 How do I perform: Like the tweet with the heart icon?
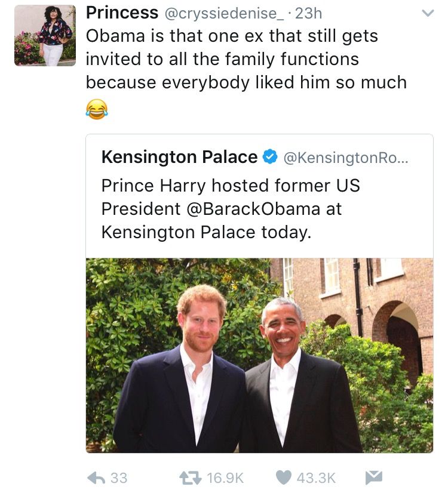tap(284, 477)
